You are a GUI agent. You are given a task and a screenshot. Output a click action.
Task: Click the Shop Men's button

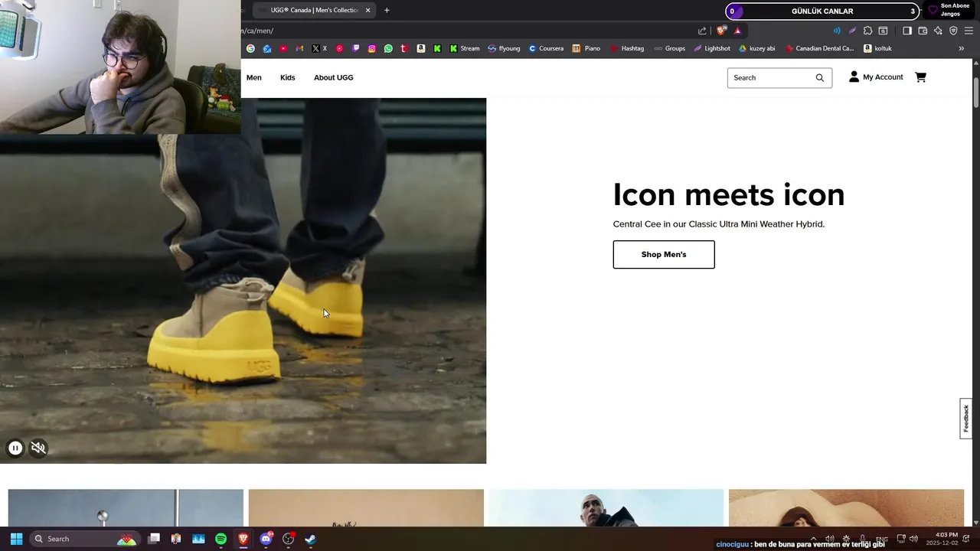point(664,255)
